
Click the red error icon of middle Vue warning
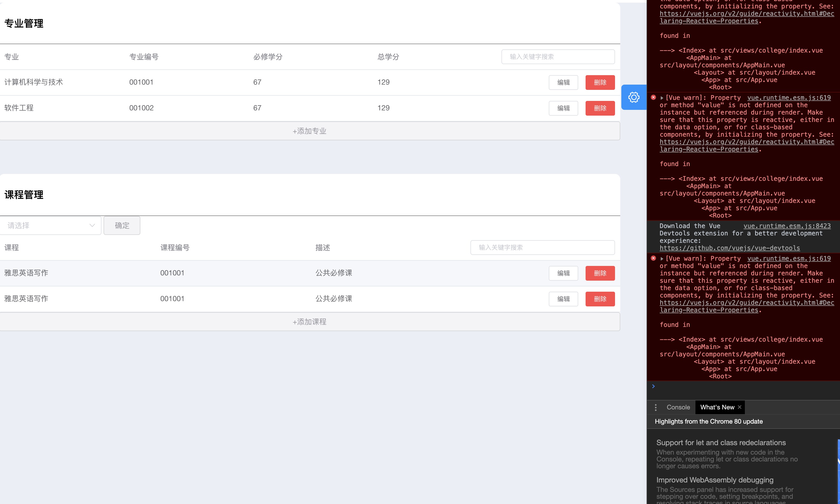(x=653, y=97)
